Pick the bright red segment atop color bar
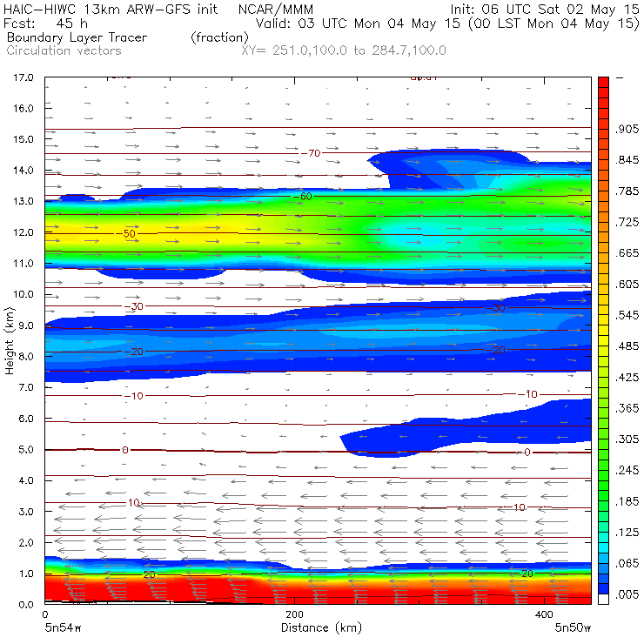644x644 pixels. pyautogui.click(x=603, y=82)
